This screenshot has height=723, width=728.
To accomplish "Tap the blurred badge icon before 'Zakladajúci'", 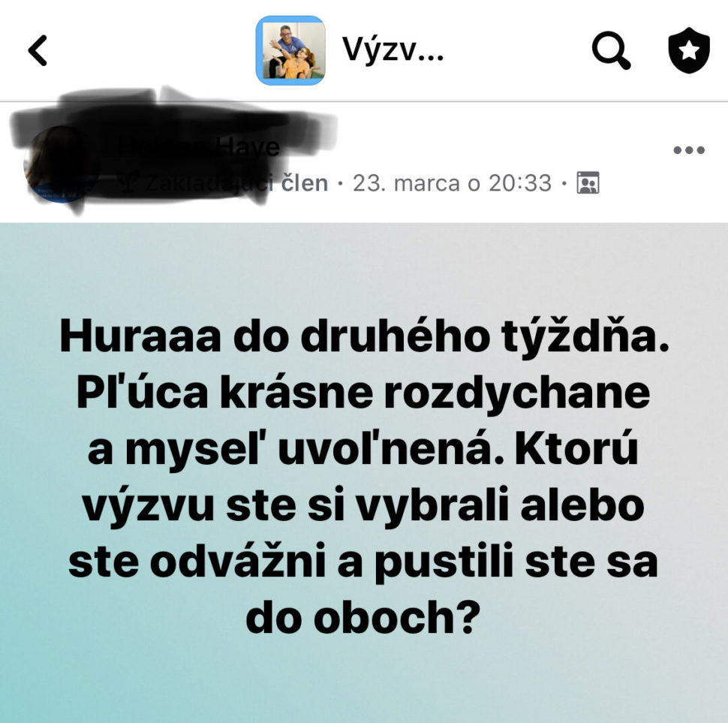I will pos(127,184).
